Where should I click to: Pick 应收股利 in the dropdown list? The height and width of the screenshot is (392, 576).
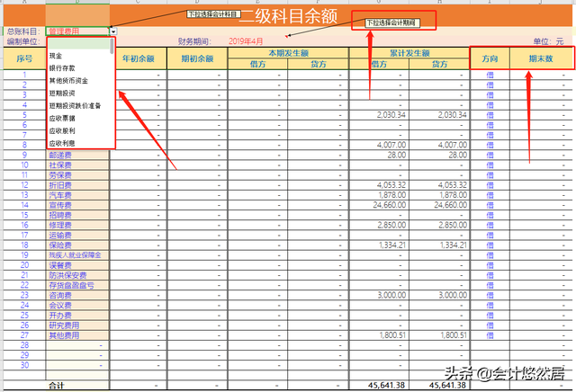62,130
